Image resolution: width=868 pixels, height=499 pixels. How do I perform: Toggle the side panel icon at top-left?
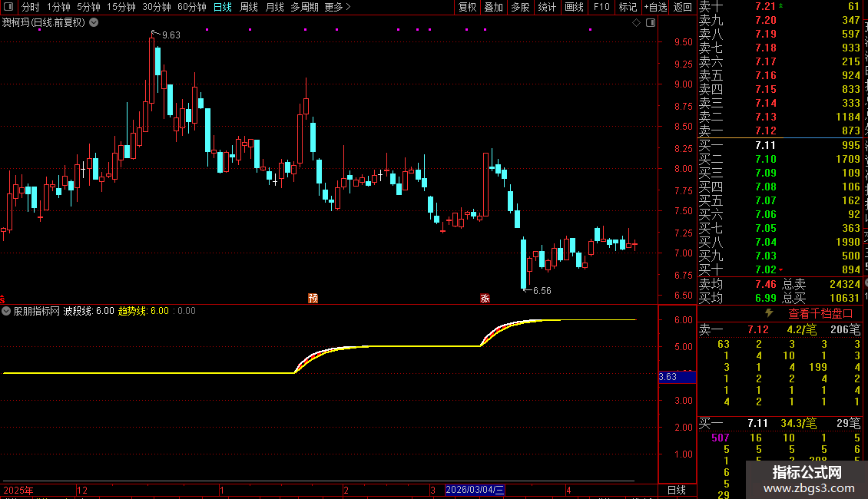click(x=8, y=7)
